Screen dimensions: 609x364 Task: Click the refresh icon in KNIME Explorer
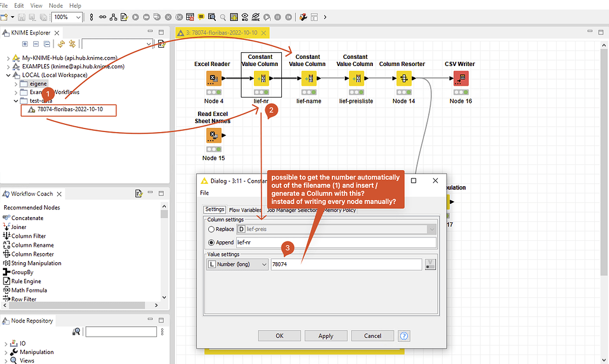[x=61, y=44]
